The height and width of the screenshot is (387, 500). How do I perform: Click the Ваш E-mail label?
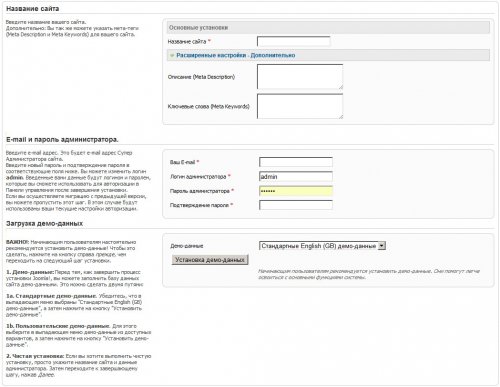182,162
